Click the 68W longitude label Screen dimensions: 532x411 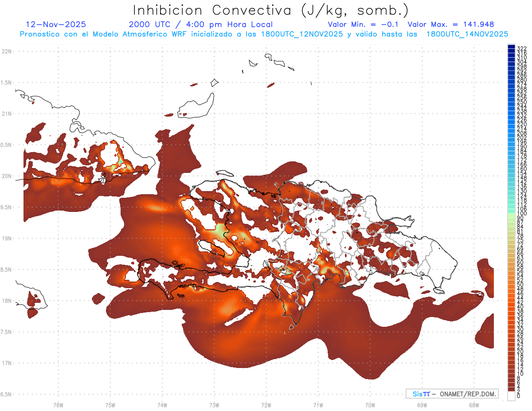pyautogui.click(x=474, y=405)
